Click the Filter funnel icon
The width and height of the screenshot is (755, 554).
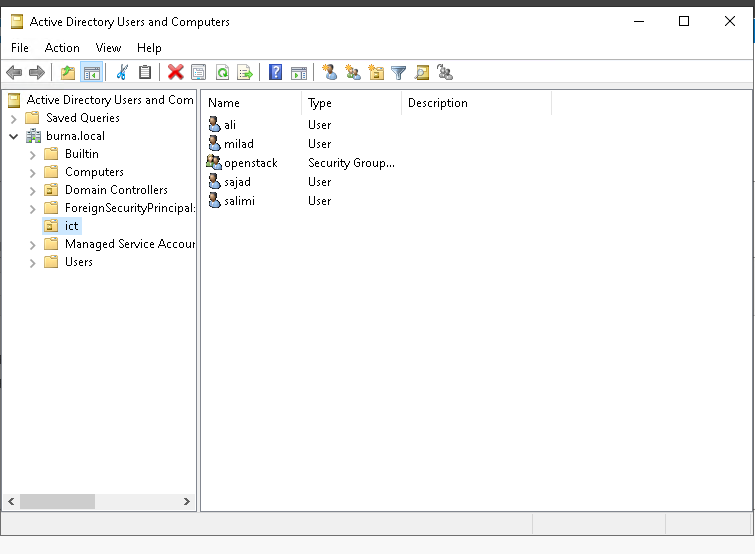point(399,72)
